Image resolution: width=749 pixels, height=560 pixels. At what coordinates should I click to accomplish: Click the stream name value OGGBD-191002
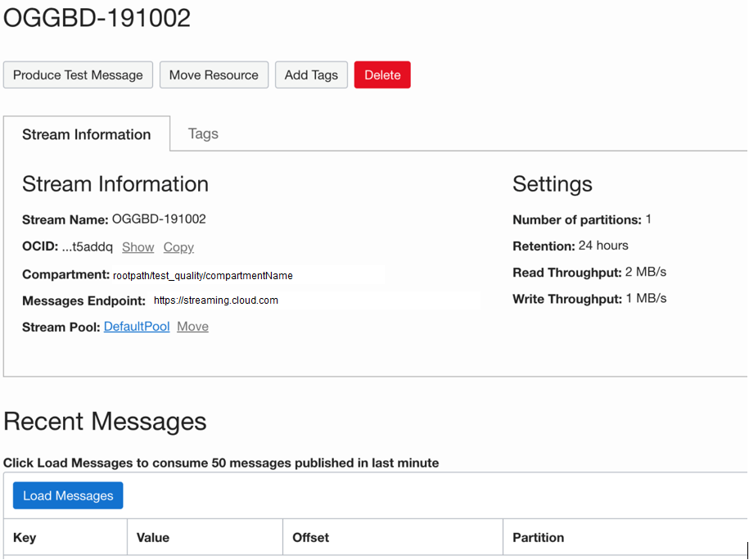point(159,219)
